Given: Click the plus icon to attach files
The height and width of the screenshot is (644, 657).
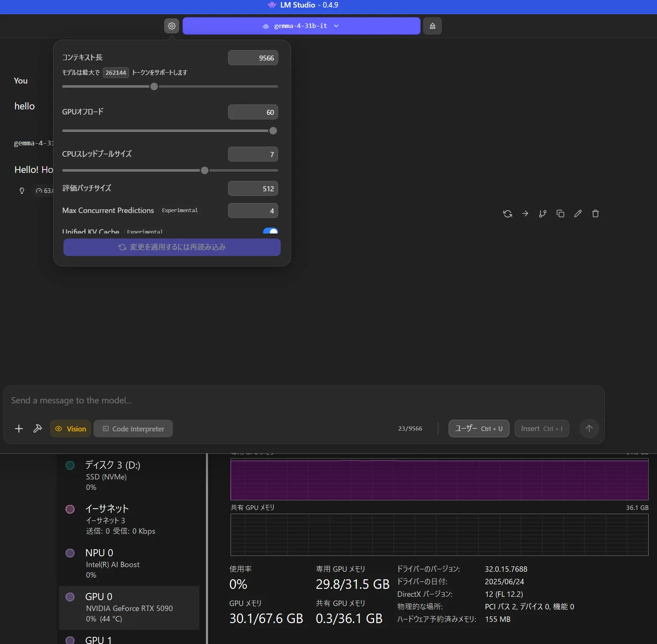Looking at the screenshot, I should click(x=19, y=428).
